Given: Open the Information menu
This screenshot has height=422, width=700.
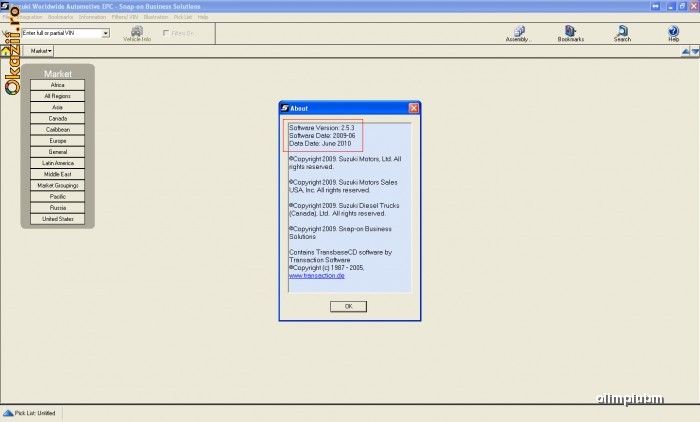Looking at the screenshot, I should pyautogui.click(x=92, y=17).
